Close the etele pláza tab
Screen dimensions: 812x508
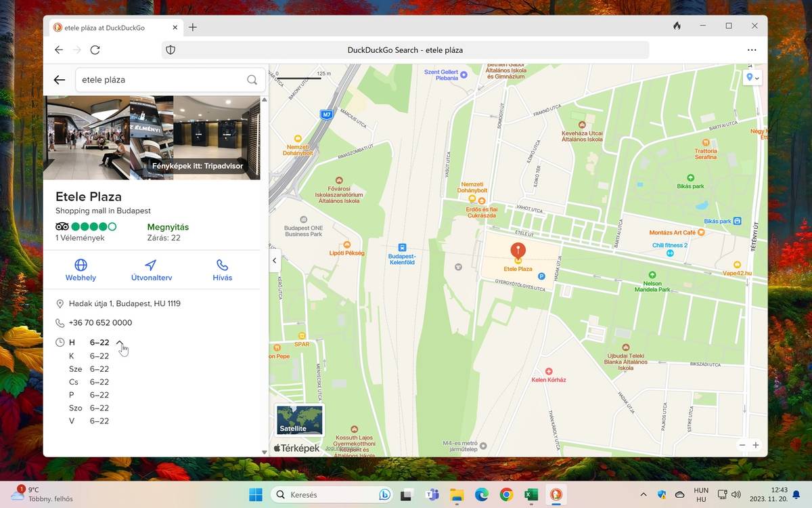pyautogui.click(x=175, y=28)
